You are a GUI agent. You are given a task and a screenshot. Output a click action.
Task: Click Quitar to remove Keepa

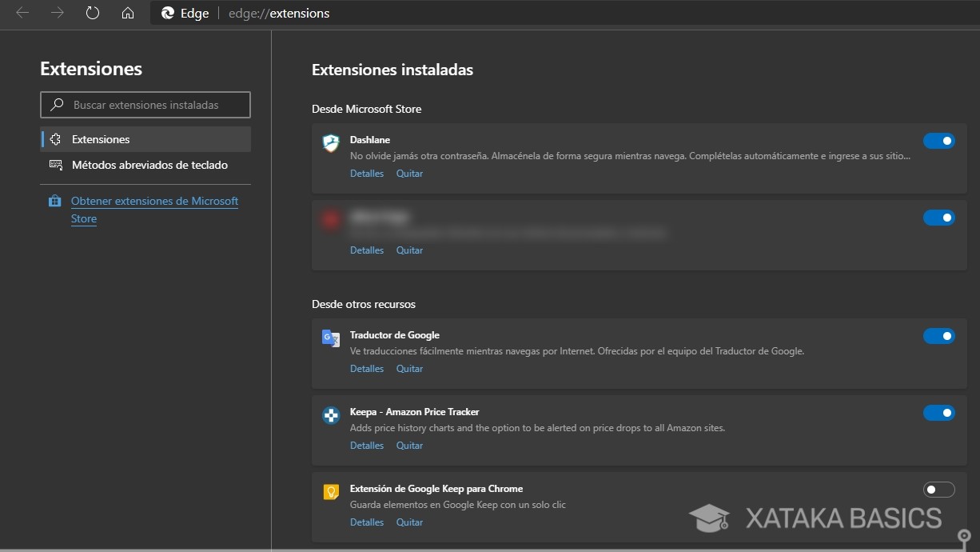click(x=409, y=445)
